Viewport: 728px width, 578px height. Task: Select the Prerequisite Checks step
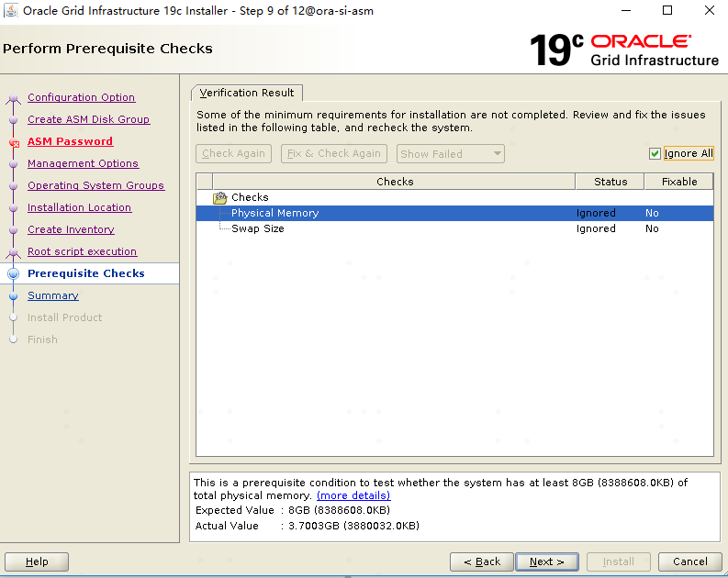86,273
